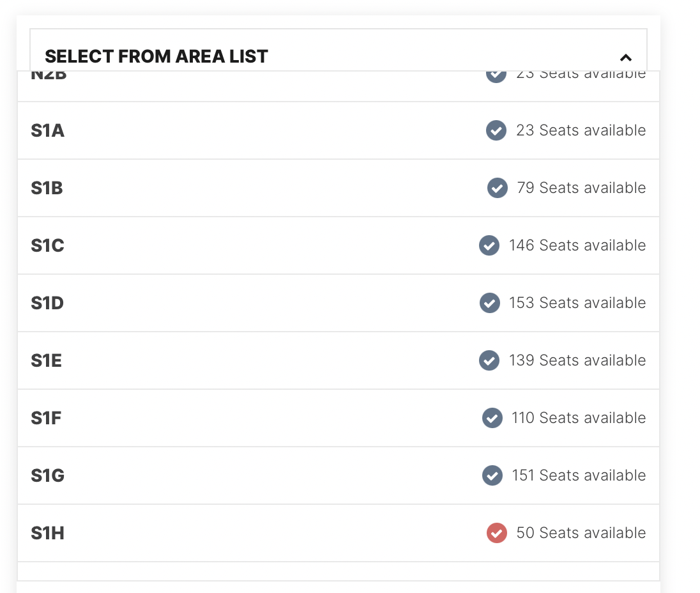Click the S1E availability check icon
The height and width of the screenshot is (593, 700).
pos(489,361)
